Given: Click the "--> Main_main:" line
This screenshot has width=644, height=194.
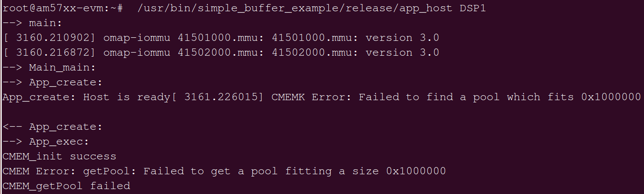Looking at the screenshot, I should (49, 67).
